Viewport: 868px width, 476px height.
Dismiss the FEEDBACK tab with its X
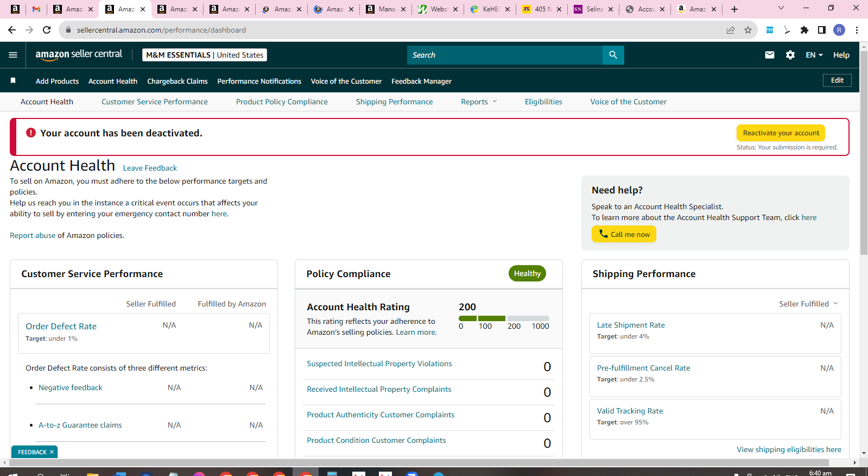point(52,452)
